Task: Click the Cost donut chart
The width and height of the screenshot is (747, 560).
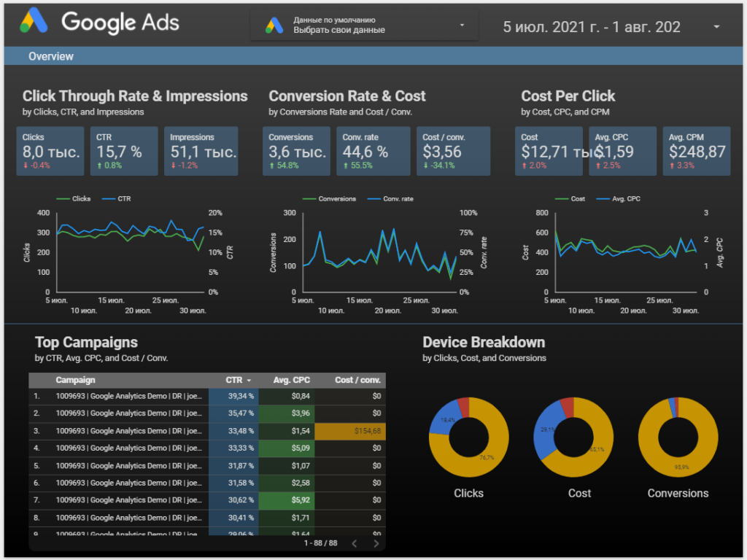Action: point(573,437)
